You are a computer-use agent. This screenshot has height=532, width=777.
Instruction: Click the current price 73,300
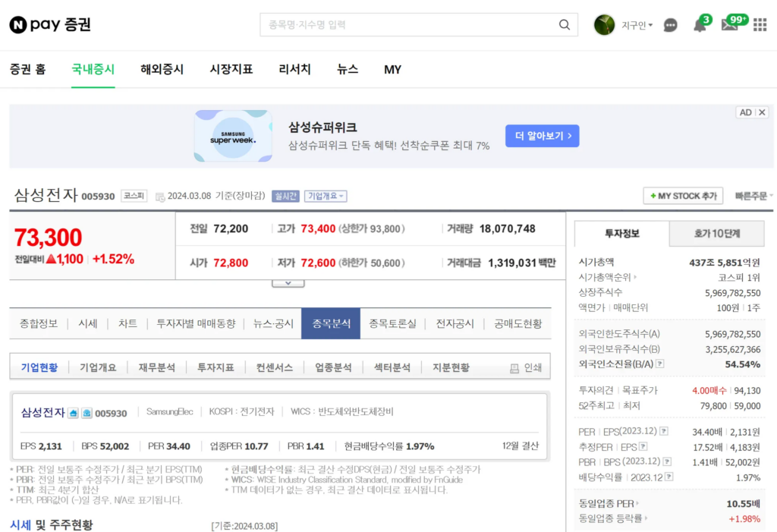(x=48, y=238)
